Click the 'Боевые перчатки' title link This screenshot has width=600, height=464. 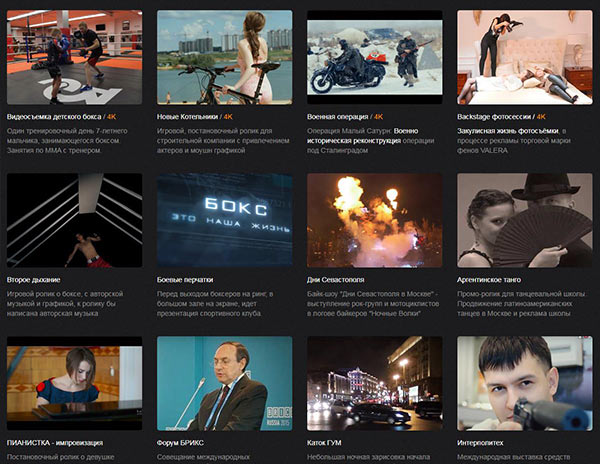[185, 280]
